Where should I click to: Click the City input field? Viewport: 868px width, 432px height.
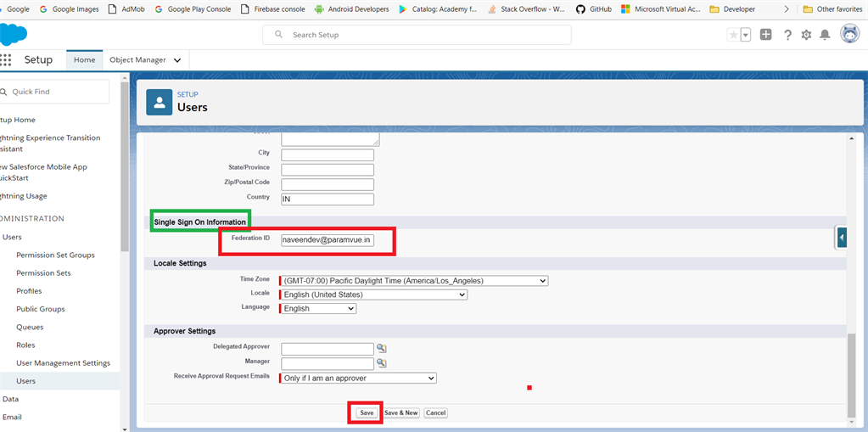[x=328, y=155]
